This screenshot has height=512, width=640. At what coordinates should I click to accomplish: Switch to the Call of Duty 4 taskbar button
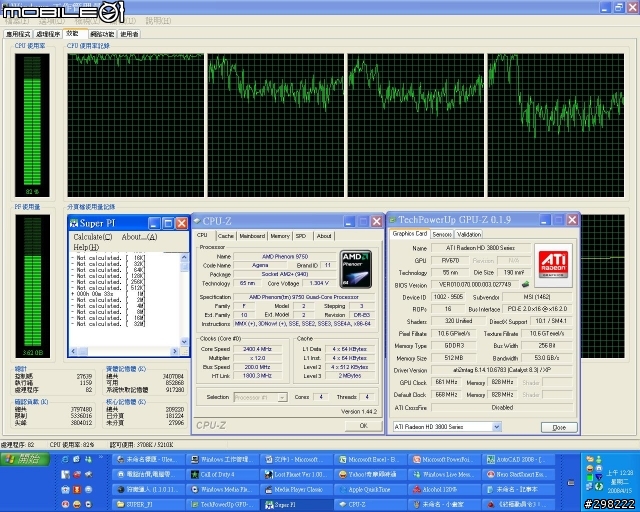222,474
